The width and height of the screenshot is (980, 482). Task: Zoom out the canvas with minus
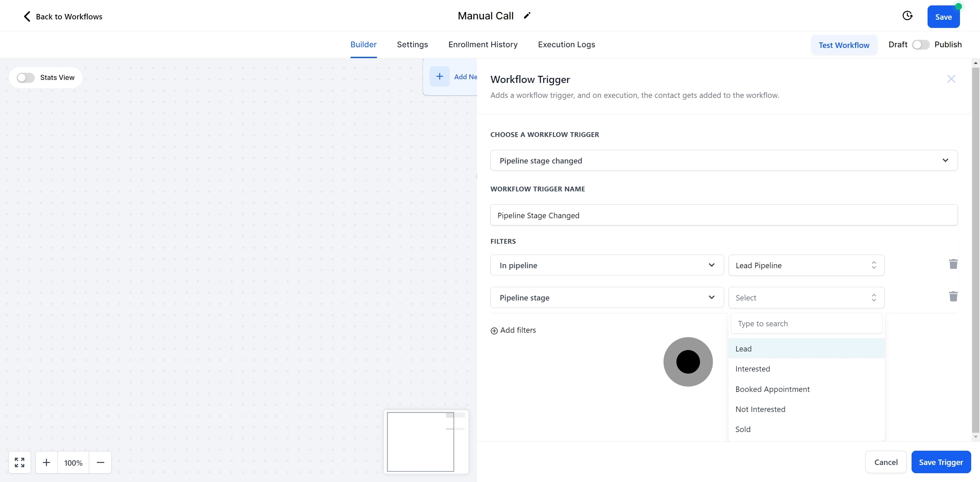[100, 462]
